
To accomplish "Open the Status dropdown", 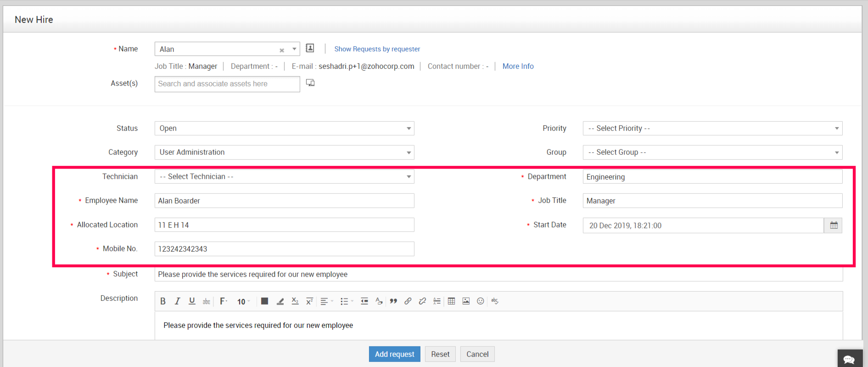I will (x=284, y=129).
